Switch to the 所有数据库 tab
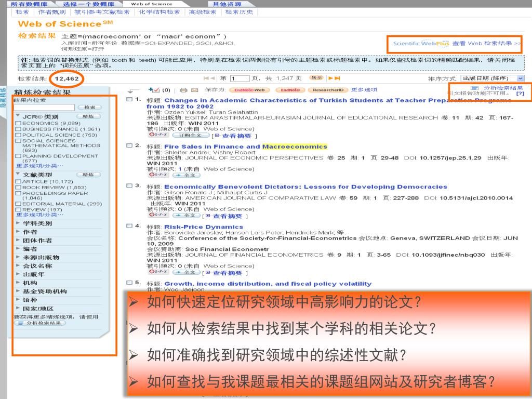 coord(29,4)
